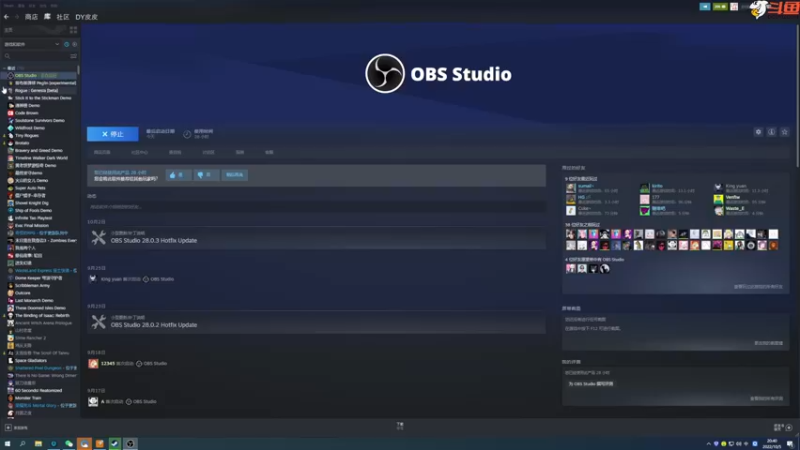The width and height of the screenshot is (800, 450).
Task: Click the later button in review prompt
Action: (235, 175)
